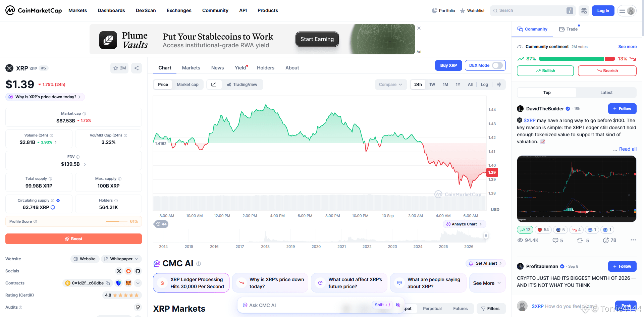
Task: Expand See More CMC AI questions
Action: (x=487, y=283)
